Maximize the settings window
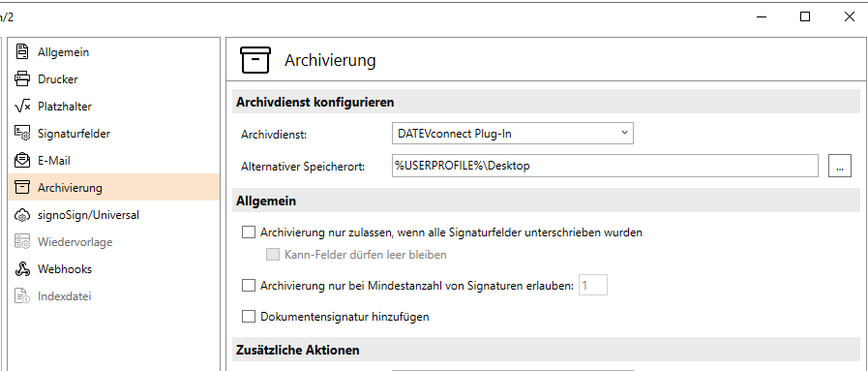 805,16
